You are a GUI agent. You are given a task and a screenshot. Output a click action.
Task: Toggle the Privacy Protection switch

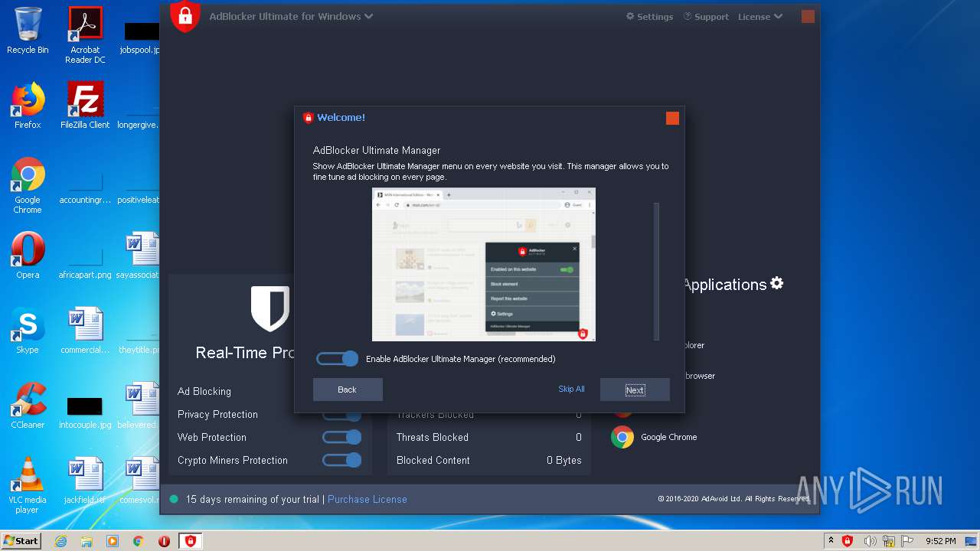click(x=341, y=416)
